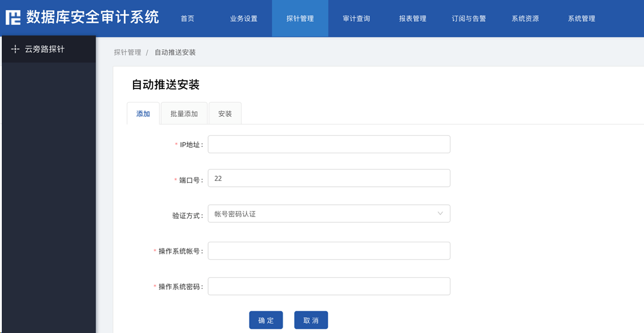This screenshot has height=333, width=644.
Task: Focus the IP地址 input field
Action: 329,144
